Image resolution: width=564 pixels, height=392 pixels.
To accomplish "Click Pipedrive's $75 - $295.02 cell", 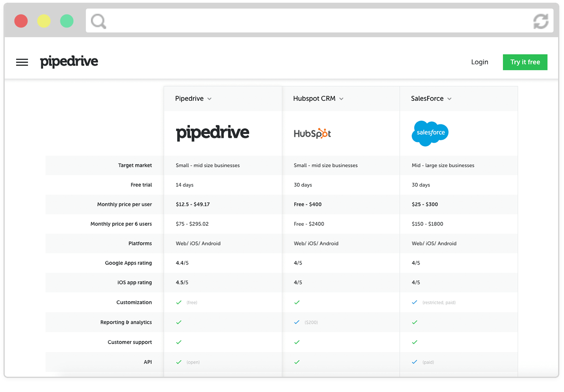I will [192, 224].
